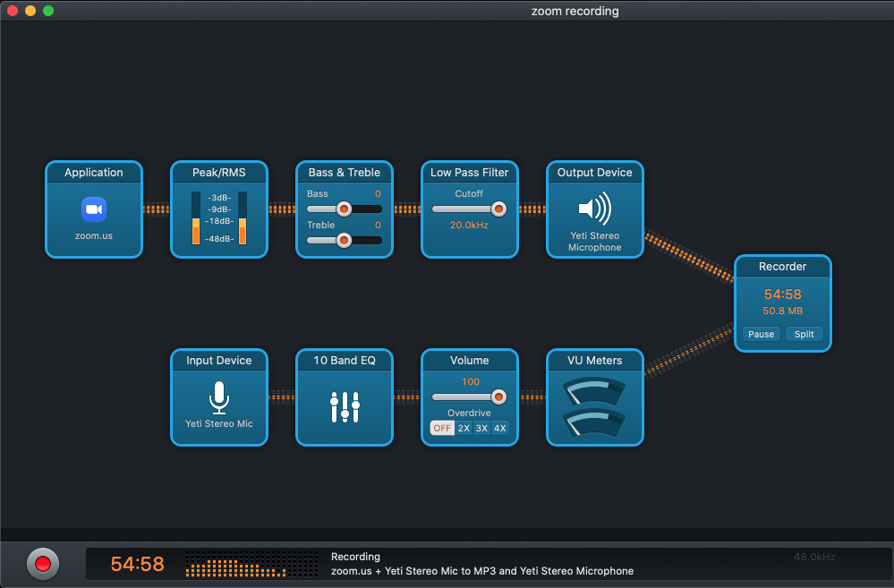
Task: Stop recording with the red record button
Action: [x=43, y=564]
